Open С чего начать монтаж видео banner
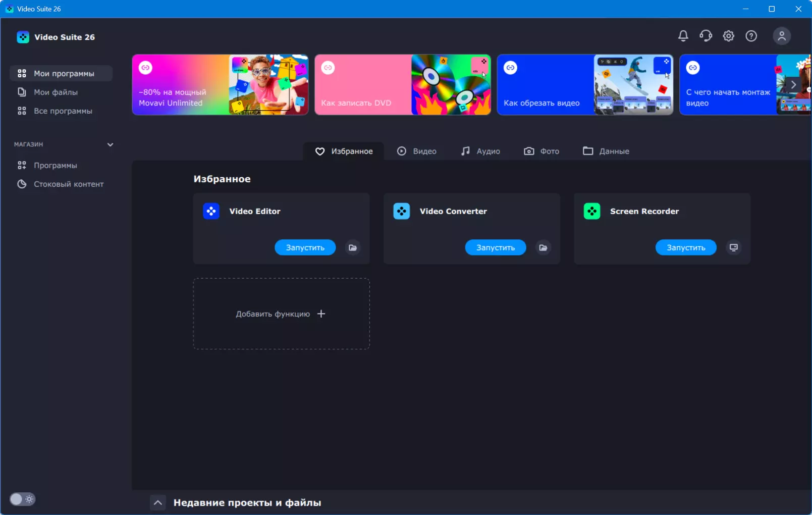This screenshot has height=515, width=812. [x=745, y=85]
